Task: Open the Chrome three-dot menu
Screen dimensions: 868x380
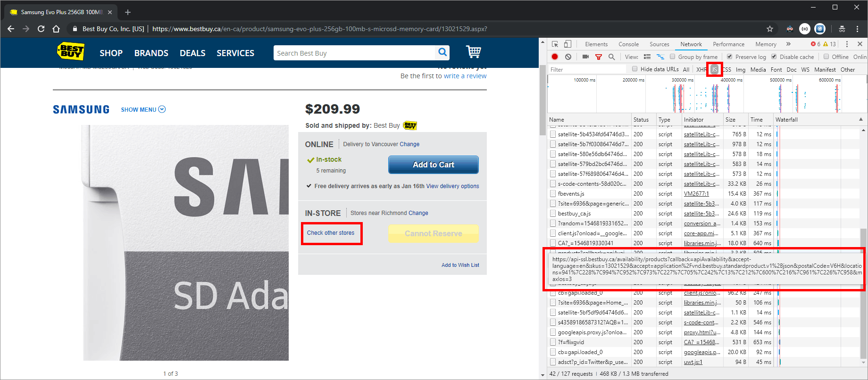Action: click(858, 29)
